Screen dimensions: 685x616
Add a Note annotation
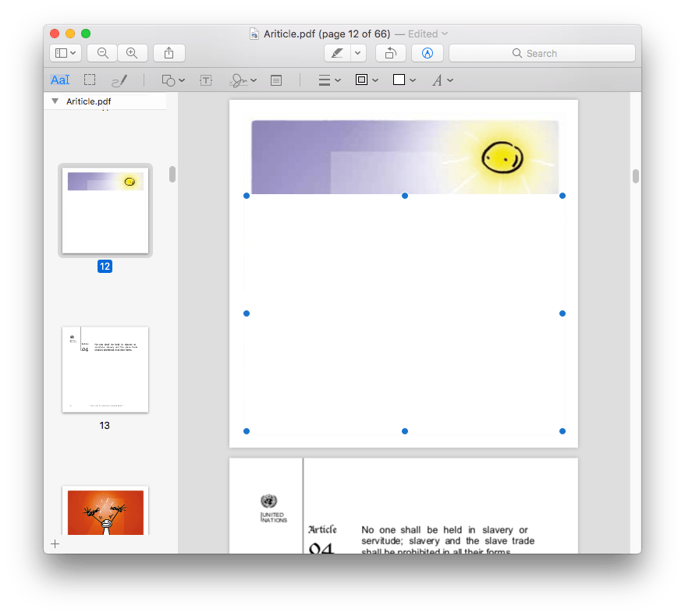coord(275,80)
